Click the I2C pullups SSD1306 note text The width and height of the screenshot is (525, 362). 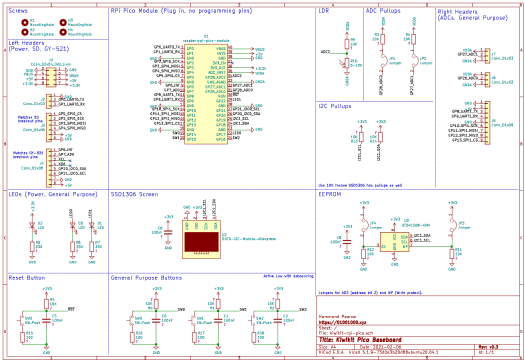pyautogui.click(x=360, y=185)
